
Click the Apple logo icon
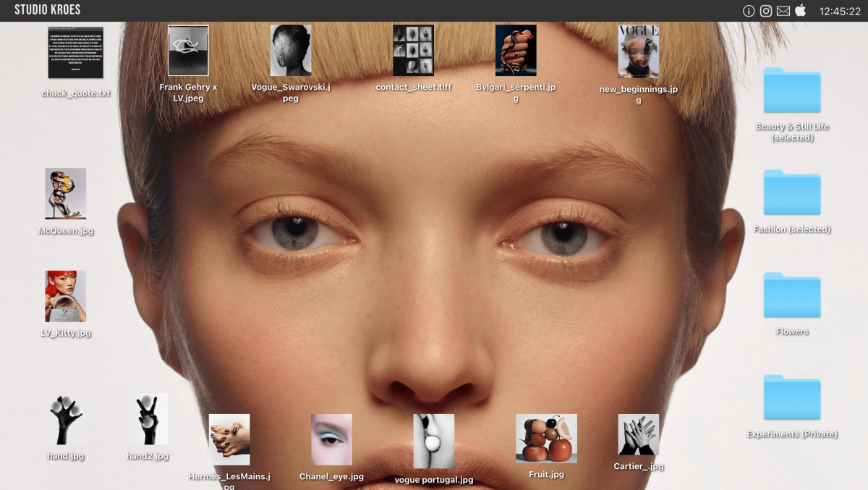[x=801, y=10]
